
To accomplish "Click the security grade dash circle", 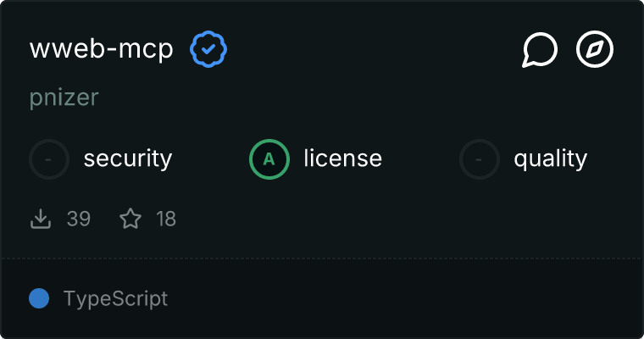I will pyautogui.click(x=49, y=158).
